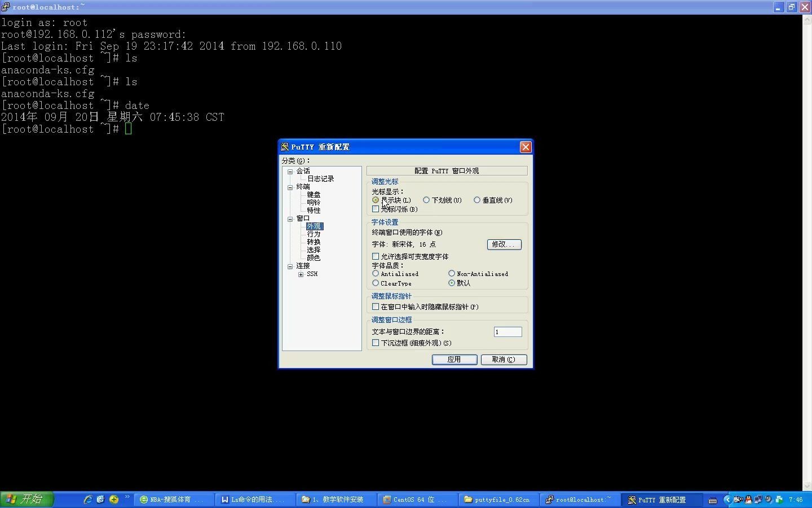
Task: Click the yellow-green quick launch icon
Action: point(113,500)
